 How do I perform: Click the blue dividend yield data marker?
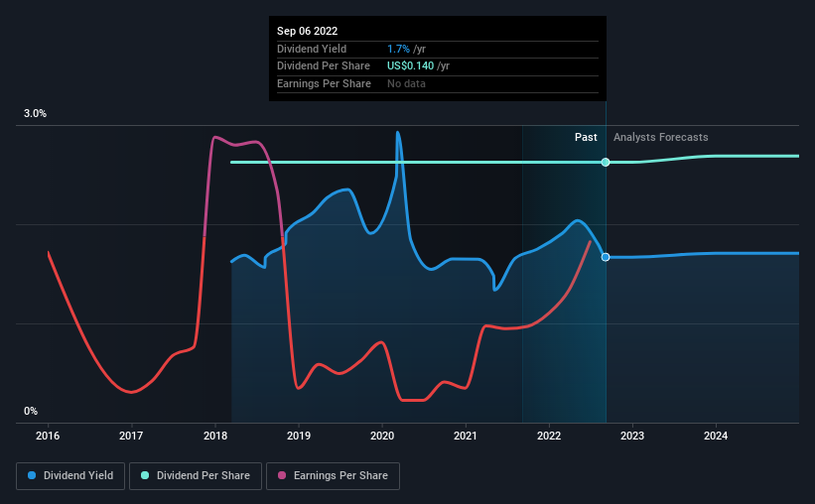(x=606, y=257)
